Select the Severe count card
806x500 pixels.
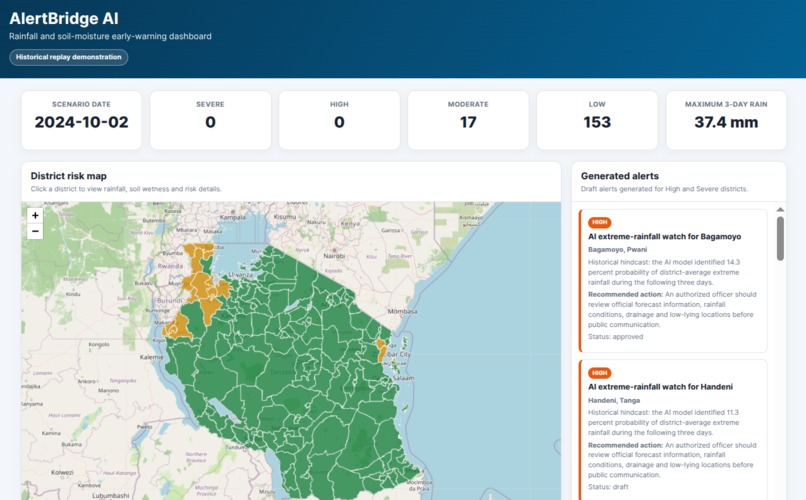(210, 120)
